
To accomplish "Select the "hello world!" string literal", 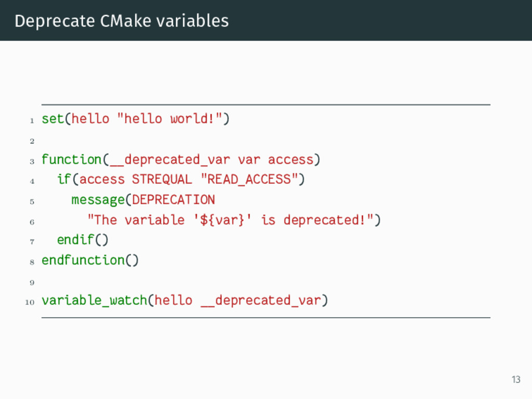I will [x=169, y=119].
